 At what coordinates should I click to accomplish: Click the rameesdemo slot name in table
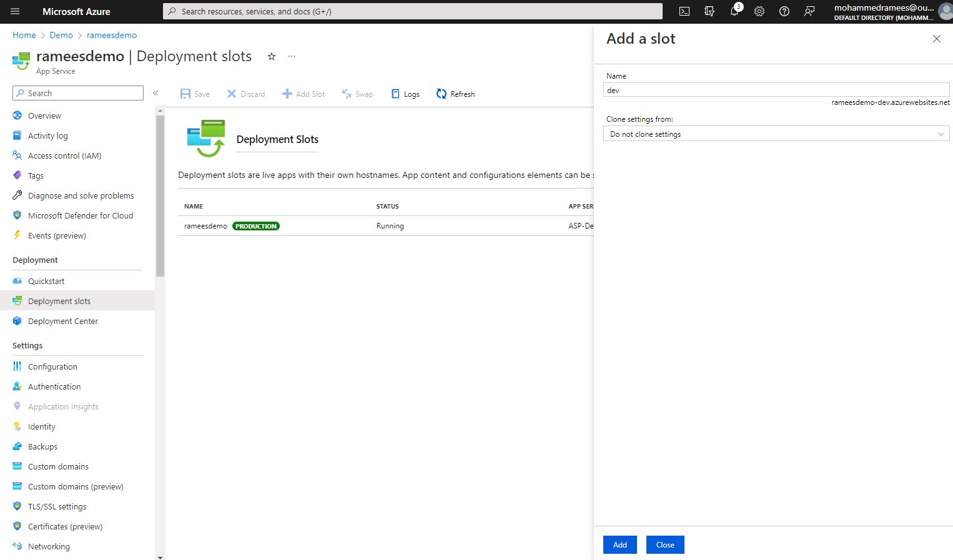coord(205,226)
